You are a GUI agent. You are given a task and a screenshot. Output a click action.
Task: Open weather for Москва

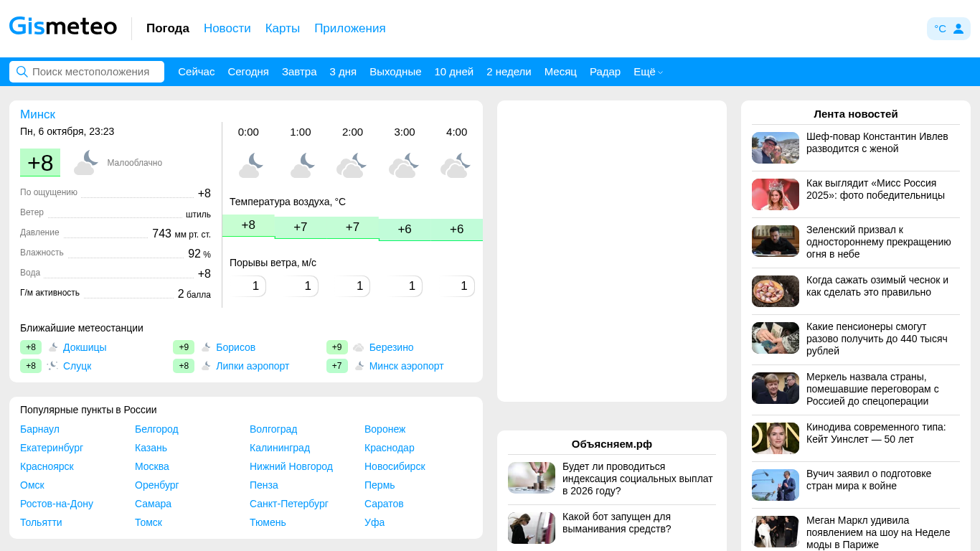coord(152,466)
